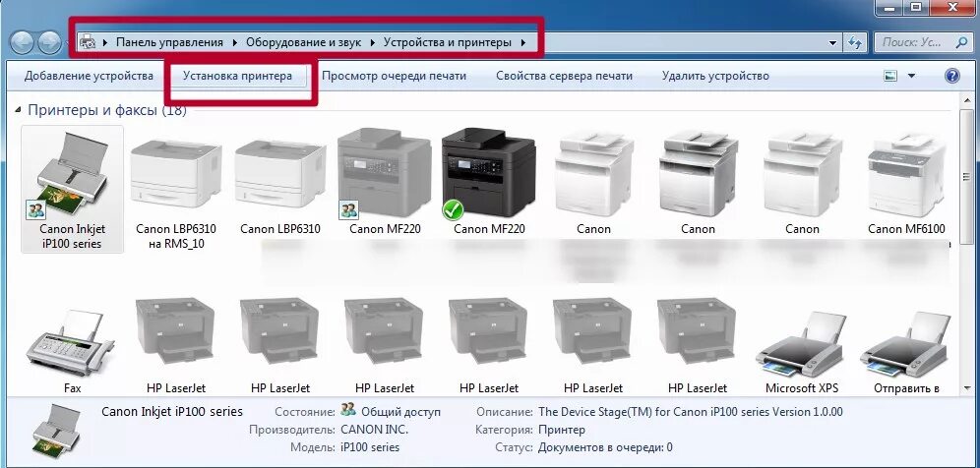Open address bar history dropdown
The width and height of the screenshot is (980, 468).
(832, 43)
